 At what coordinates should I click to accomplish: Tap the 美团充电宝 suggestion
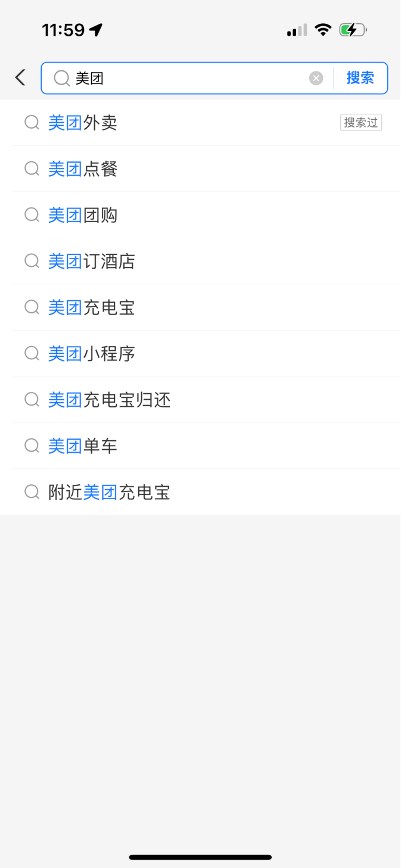(92, 307)
